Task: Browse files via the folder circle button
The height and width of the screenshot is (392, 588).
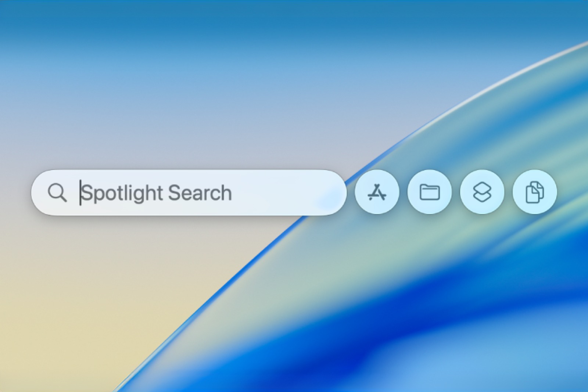Action: click(x=430, y=192)
